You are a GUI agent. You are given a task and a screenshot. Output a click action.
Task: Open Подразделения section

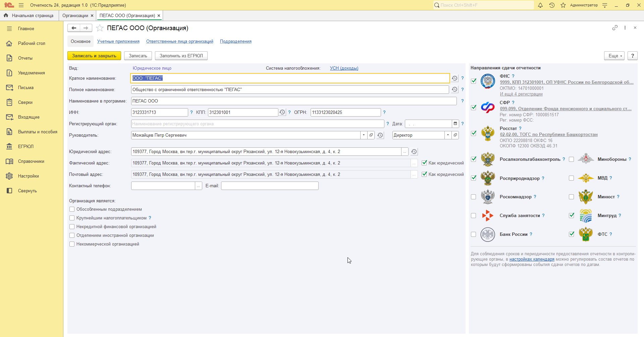[x=236, y=42]
